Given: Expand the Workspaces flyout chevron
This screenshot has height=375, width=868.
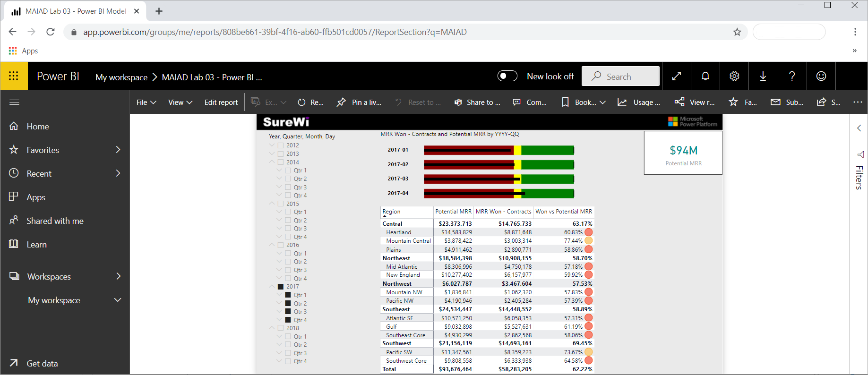Looking at the screenshot, I should click(118, 276).
